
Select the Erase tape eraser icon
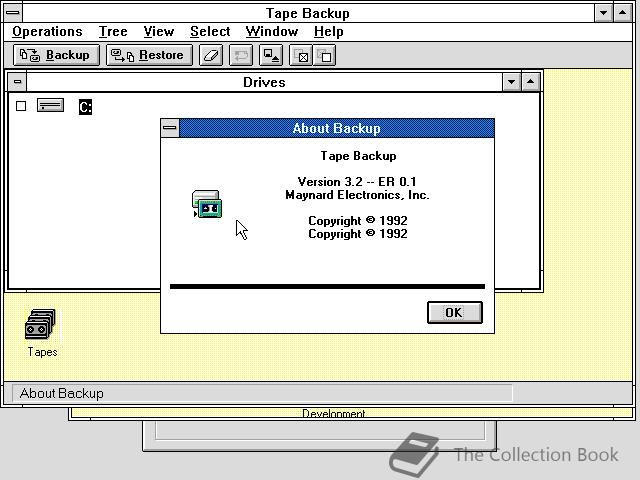tap(211, 55)
